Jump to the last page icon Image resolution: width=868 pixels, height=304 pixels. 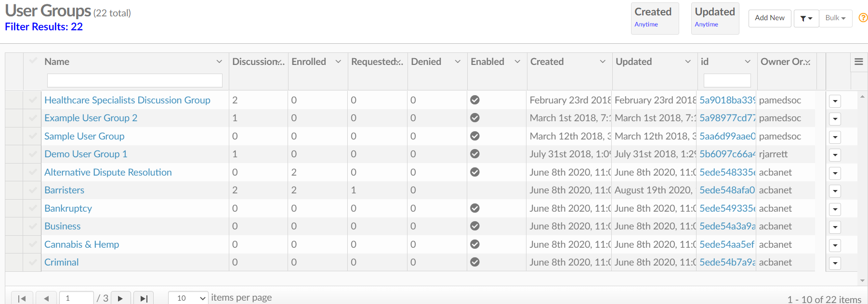tap(143, 298)
